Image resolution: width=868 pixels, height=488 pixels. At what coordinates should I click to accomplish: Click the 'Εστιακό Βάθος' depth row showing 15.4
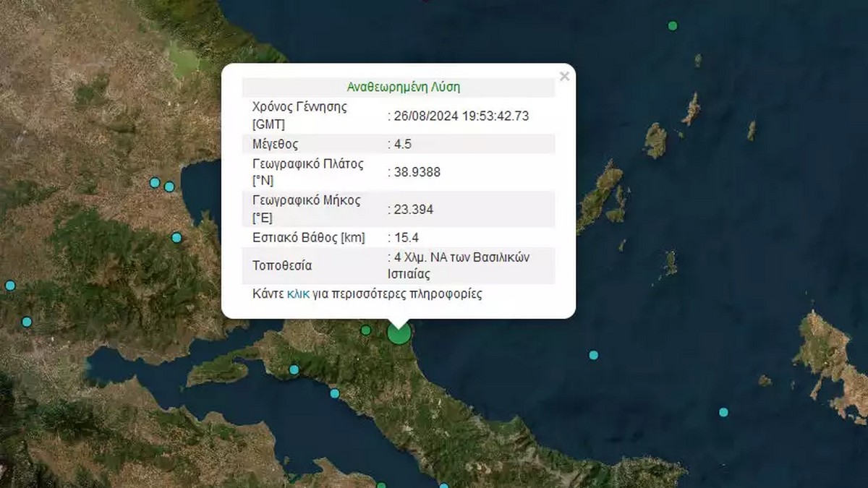point(399,237)
